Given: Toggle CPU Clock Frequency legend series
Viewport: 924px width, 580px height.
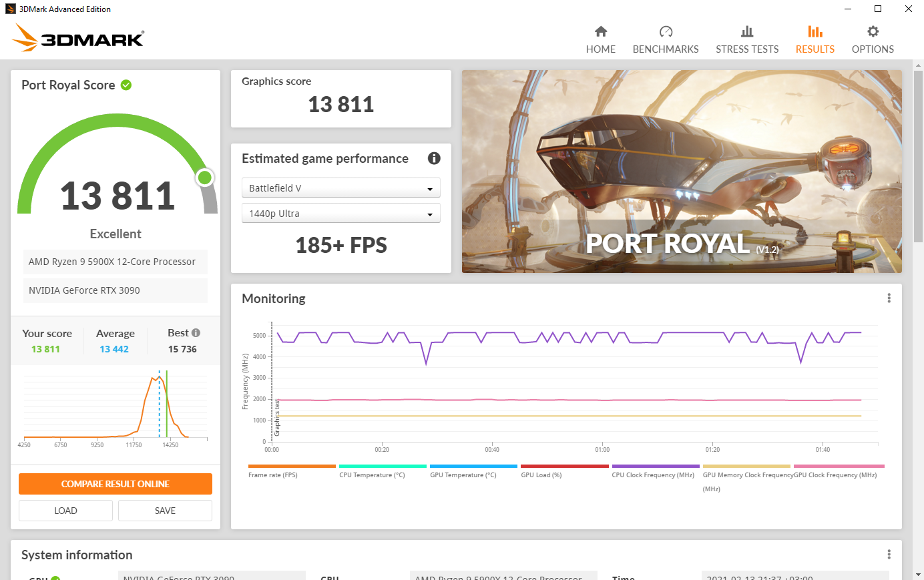Looking at the screenshot, I should tap(656, 471).
